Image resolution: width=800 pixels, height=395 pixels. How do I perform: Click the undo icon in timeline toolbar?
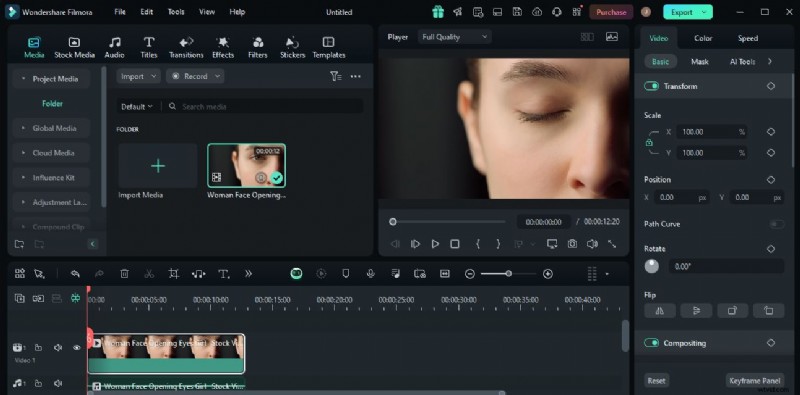(76, 274)
